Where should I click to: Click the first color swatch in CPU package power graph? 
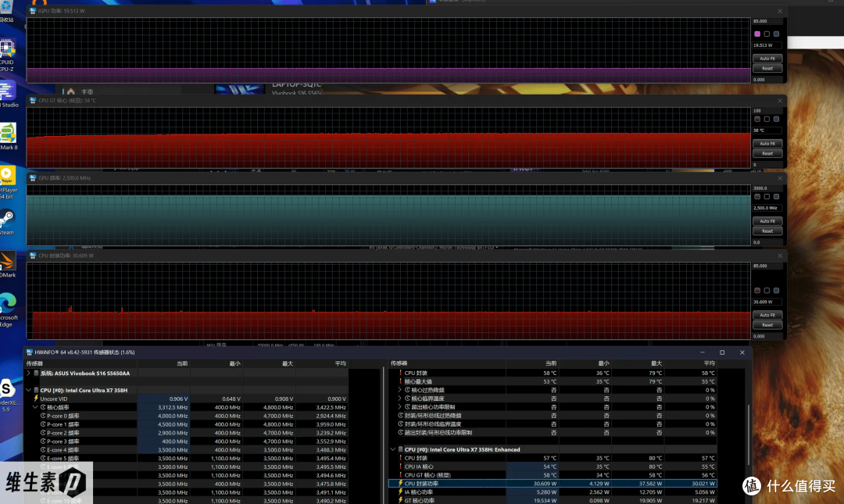click(x=757, y=291)
